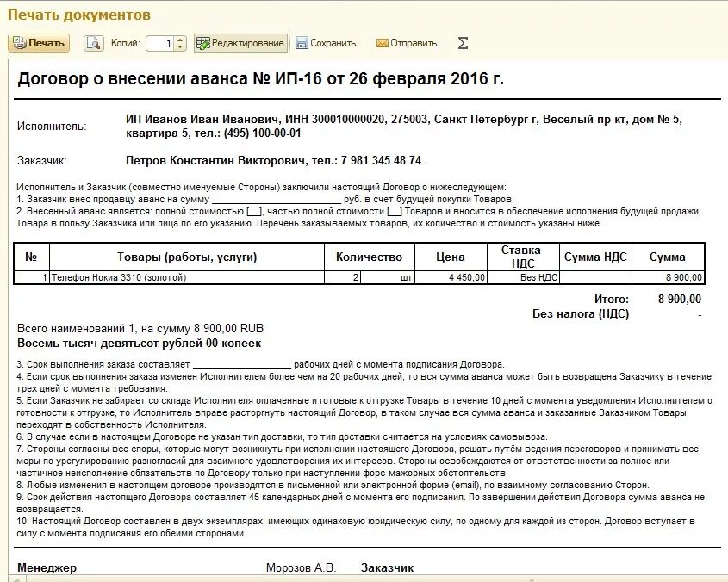Viewport: 728px width, 582px height.
Task: Click the Сумма НДС column header
Action: (595, 257)
